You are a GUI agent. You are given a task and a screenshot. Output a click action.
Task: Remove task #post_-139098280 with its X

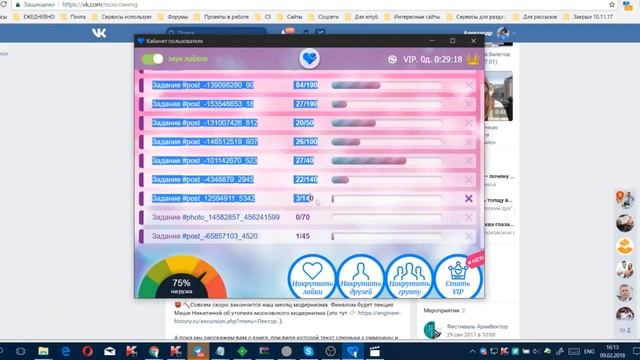click(469, 85)
